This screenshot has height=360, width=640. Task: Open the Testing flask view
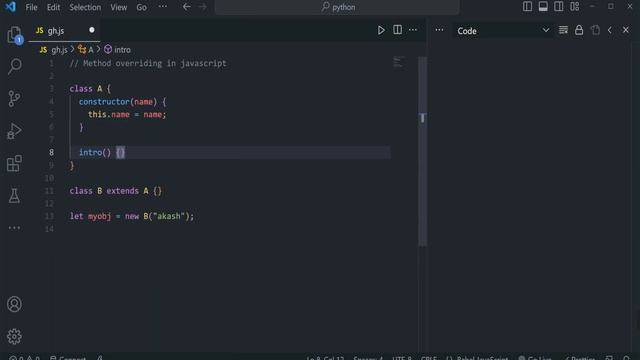click(14, 196)
